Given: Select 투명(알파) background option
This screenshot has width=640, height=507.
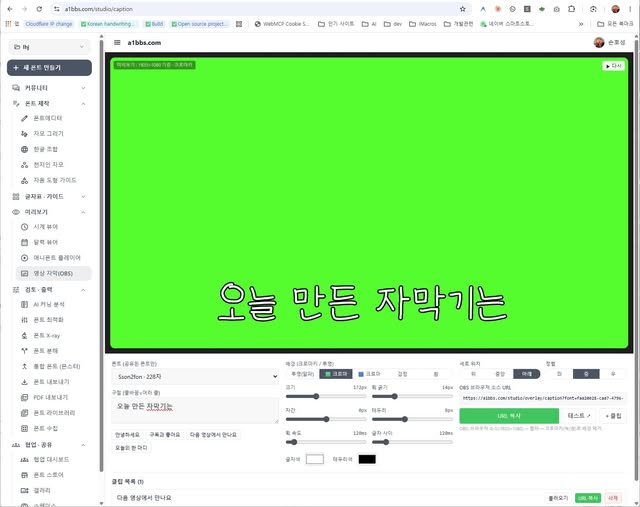Looking at the screenshot, I should pos(302,374).
